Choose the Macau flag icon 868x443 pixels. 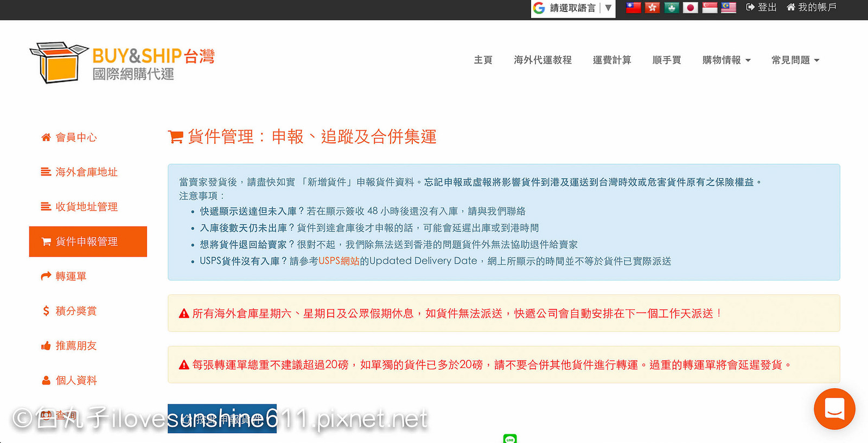pyautogui.click(x=671, y=8)
